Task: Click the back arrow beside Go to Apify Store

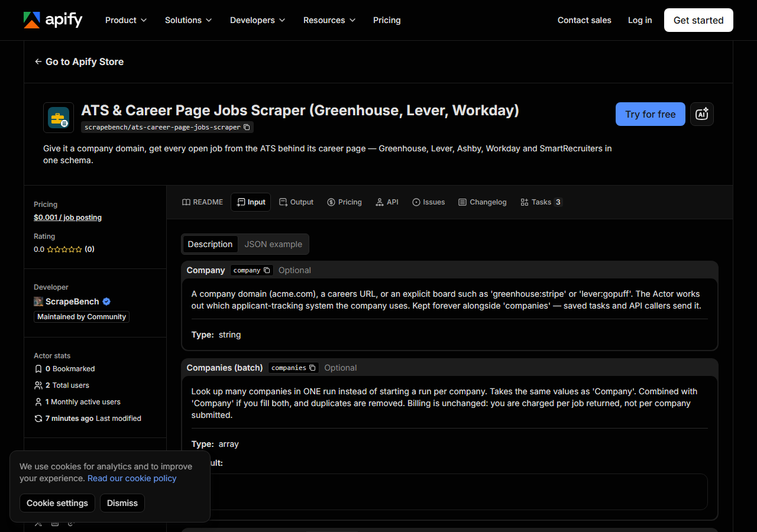Action: point(38,61)
